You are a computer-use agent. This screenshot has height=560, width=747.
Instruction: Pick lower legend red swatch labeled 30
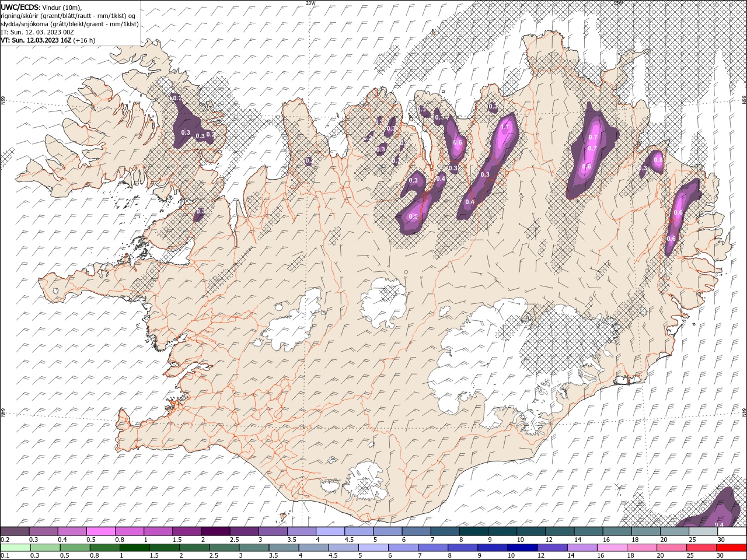tap(732, 548)
